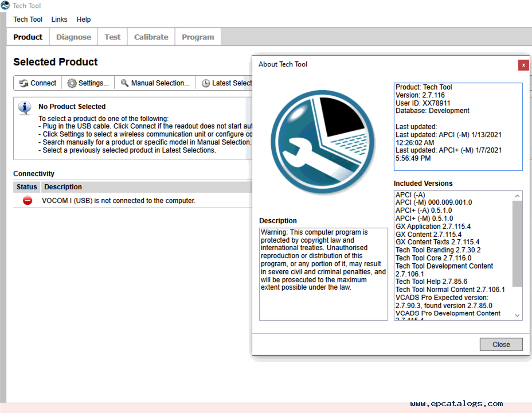
Task: Click the Latest Selections clock icon
Action: click(x=205, y=83)
